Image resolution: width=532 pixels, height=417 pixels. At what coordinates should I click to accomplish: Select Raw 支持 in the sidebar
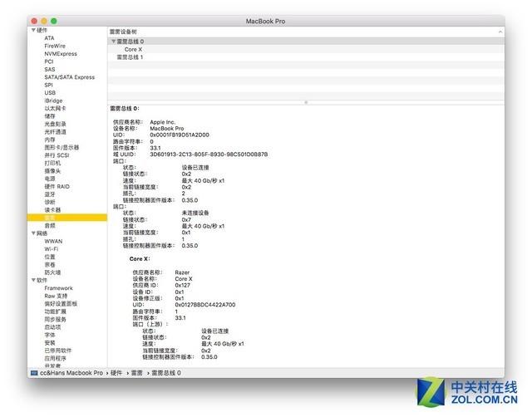(x=56, y=296)
